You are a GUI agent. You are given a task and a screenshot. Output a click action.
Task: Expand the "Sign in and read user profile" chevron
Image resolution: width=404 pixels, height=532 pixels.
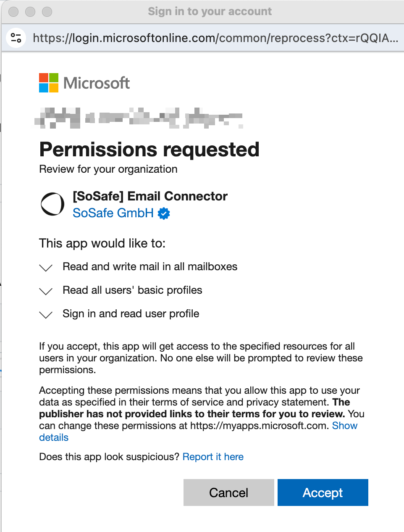coord(45,315)
